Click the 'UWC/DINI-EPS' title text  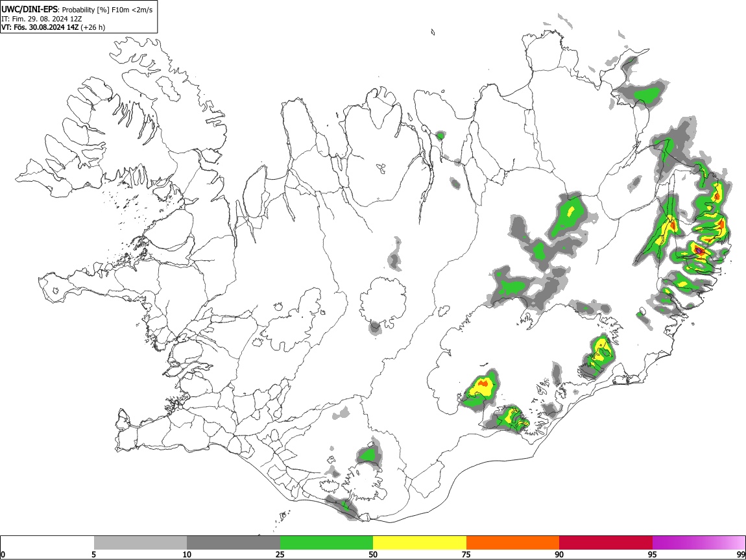(29, 10)
